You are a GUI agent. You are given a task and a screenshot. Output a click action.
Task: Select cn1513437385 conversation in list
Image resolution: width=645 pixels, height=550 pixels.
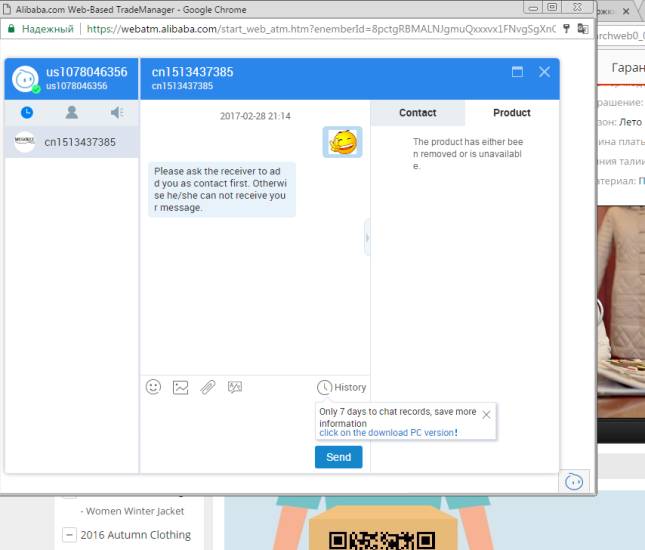click(x=72, y=142)
